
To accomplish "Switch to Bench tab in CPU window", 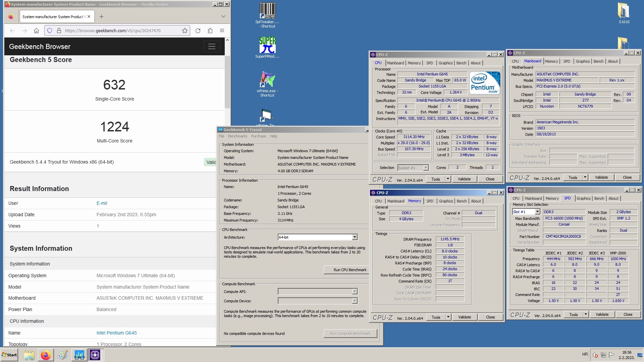I will coord(461,63).
